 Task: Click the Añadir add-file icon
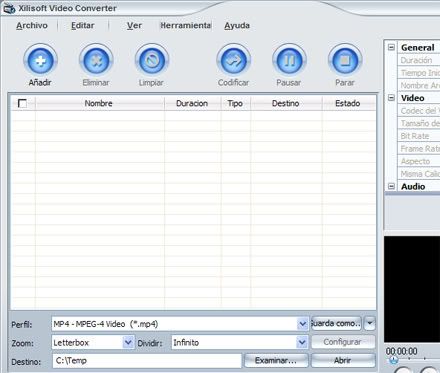pyautogui.click(x=40, y=61)
